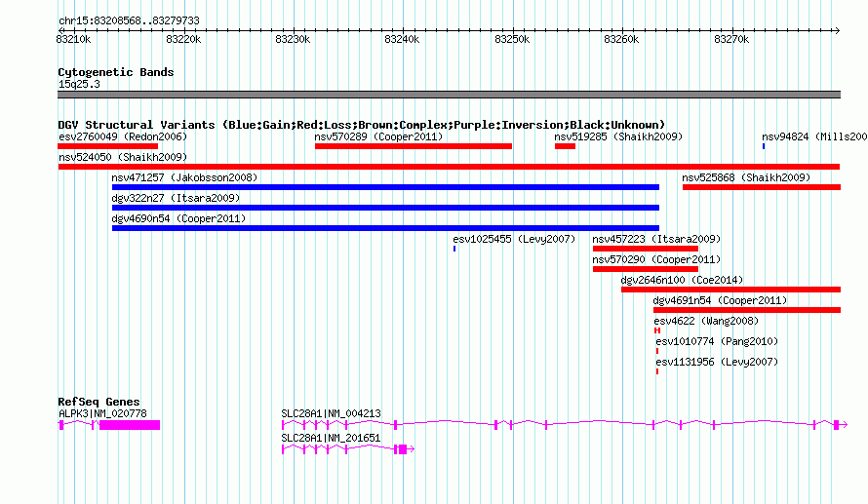Click the 'nsv457223 (Itsara2009)' label
The height and width of the screenshot is (504, 868).
[656, 239]
